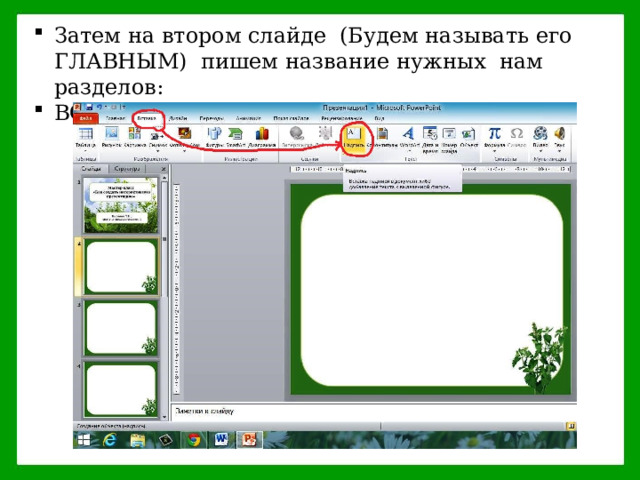Expand the Screenshot (Снимок) dropdown arrow

coord(157,151)
